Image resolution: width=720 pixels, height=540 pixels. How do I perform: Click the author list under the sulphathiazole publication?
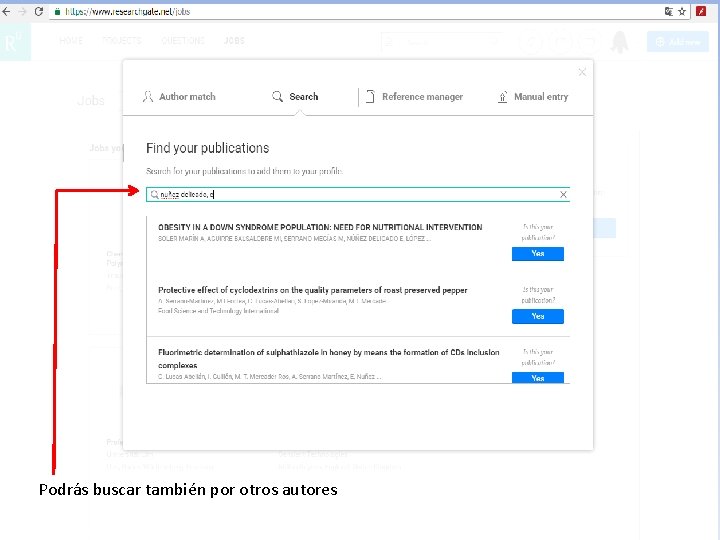pos(270,377)
